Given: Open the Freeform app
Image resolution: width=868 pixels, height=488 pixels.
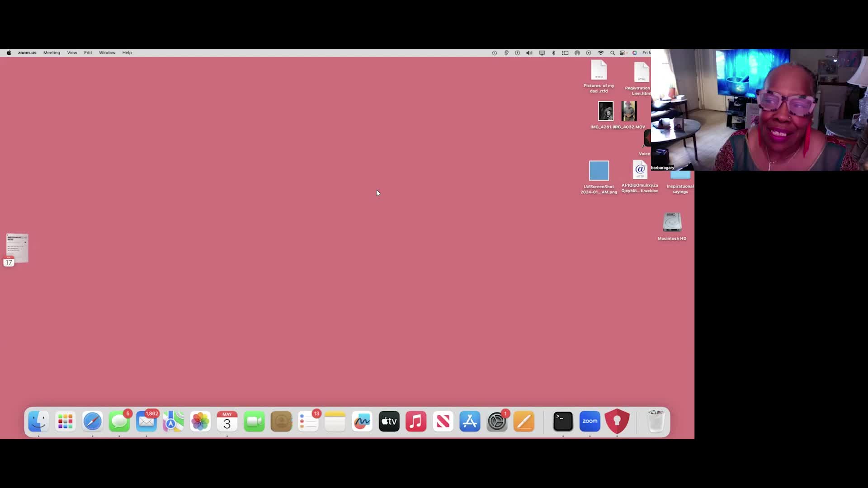Looking at the screenshot, I should point(362,422).
